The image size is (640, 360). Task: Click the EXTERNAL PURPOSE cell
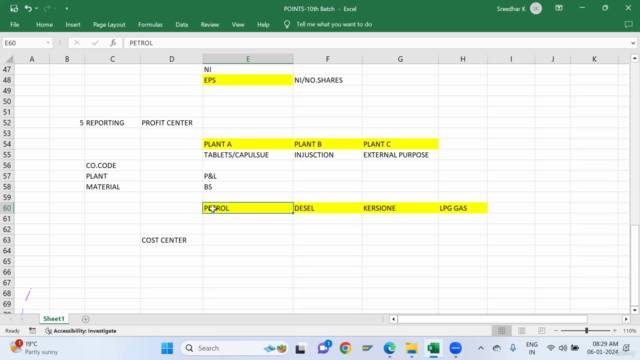(x=400, y=155)
